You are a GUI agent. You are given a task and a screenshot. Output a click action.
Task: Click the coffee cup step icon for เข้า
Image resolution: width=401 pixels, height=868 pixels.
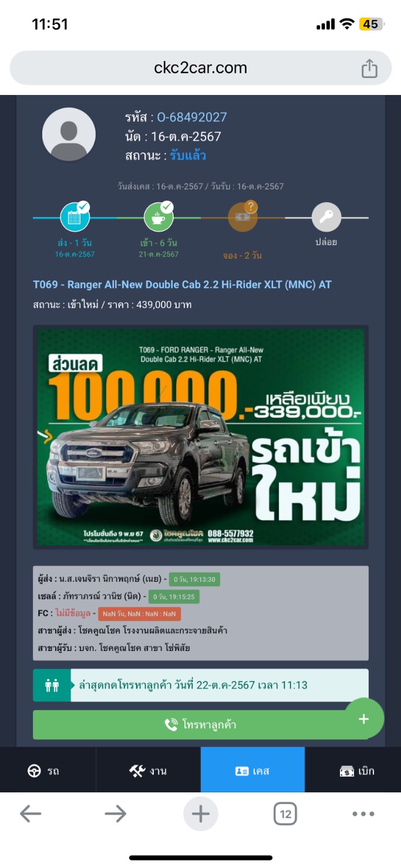[x=159, y=217]
